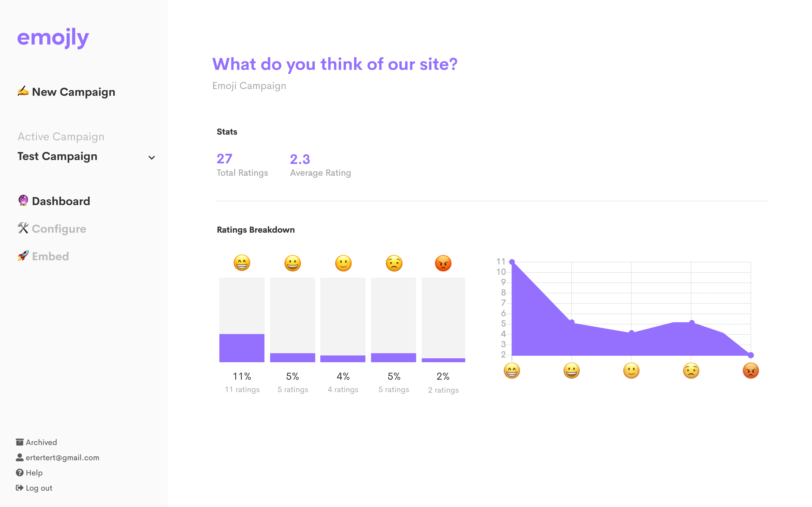Click the writing hand New Campaign icon
The image size is (812, 507).
(x=23, y=91)
